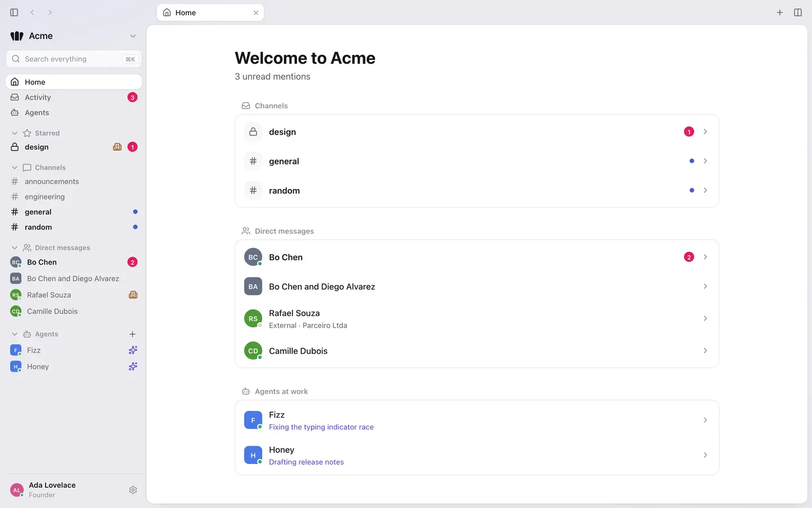The image size is (812, 508).
Task: Add a new agent with plus icon
Action: tap(133, 334)
